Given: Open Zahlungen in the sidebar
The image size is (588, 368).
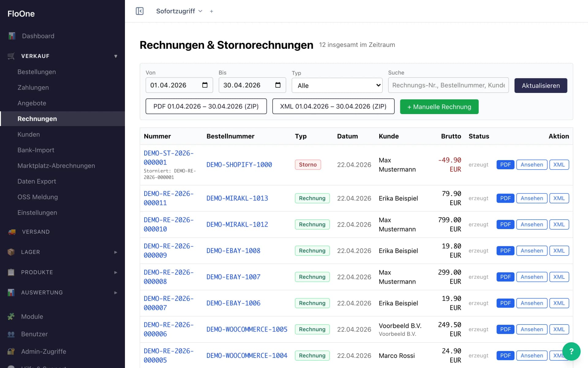Looking at the screenshot, I should (33, 87).
